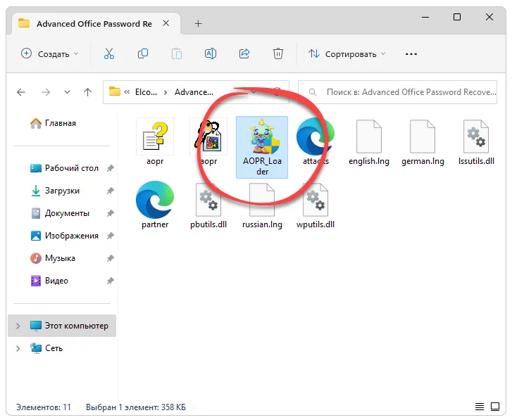Unpin Загрузки using its pin icon

coord(111,191)
